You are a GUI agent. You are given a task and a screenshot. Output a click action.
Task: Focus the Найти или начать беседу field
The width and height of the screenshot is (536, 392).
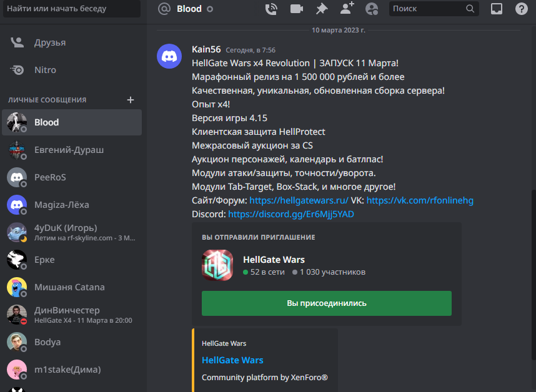pyautogui.click(x=72, y=9)
